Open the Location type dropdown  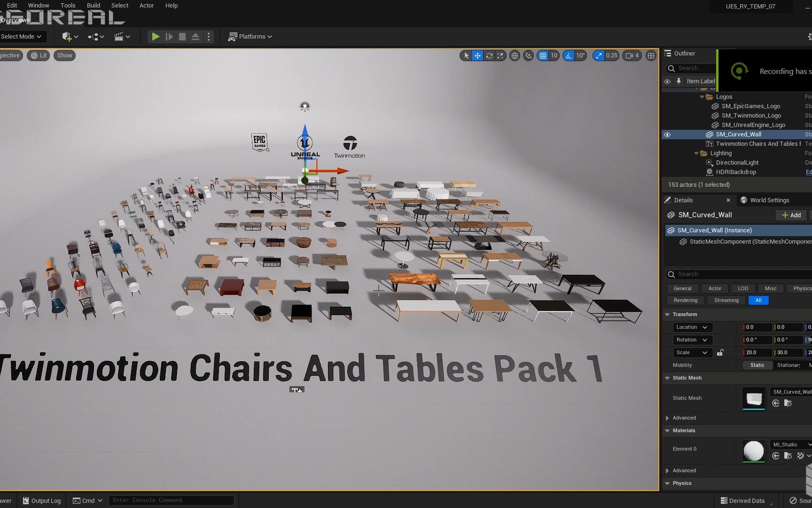[693, 327]
